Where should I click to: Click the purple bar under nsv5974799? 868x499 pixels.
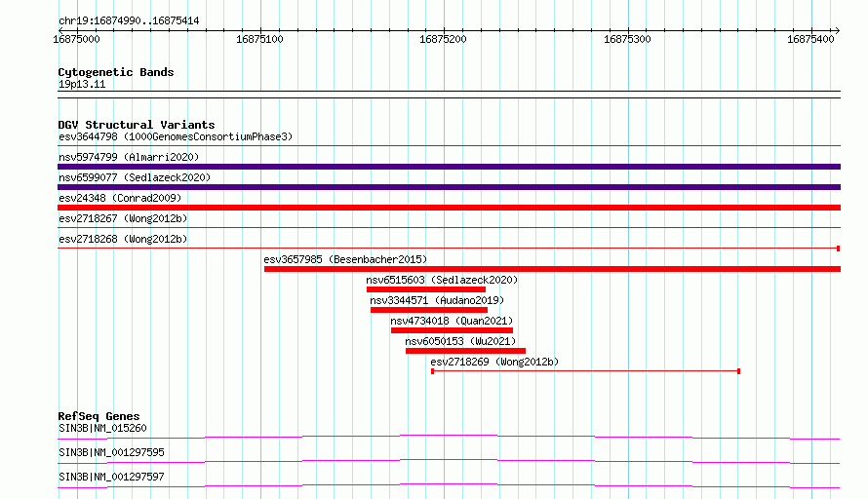(x=449, y=167)
